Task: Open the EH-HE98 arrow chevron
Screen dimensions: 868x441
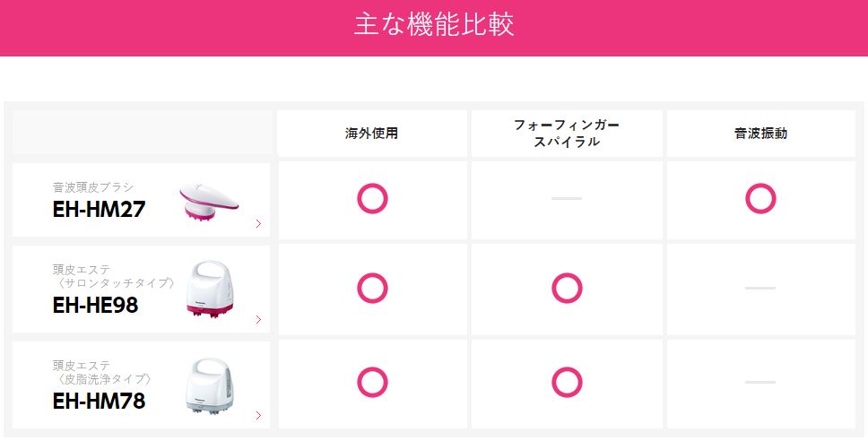Action: pyautogui.click(x=258, y=320)
